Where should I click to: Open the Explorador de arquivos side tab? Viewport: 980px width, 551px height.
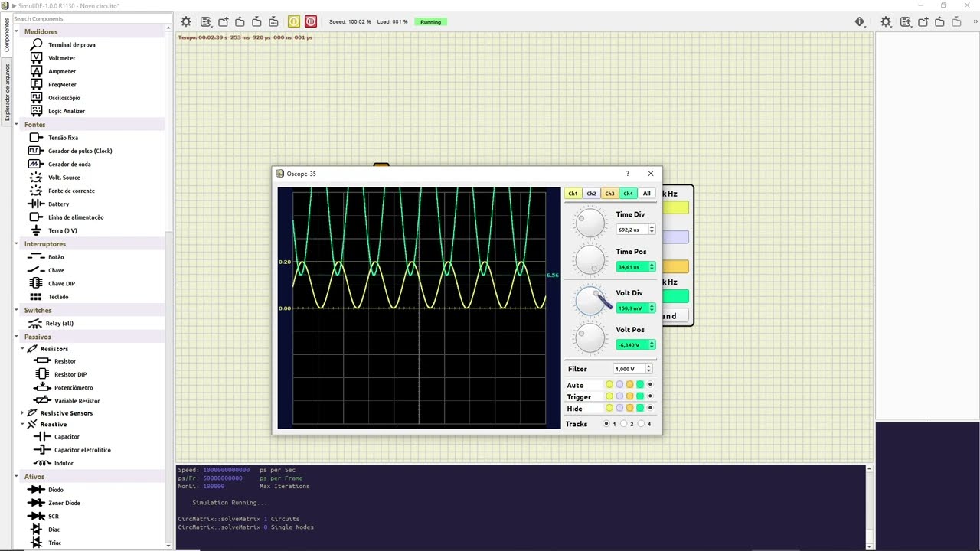coord(8,93)
